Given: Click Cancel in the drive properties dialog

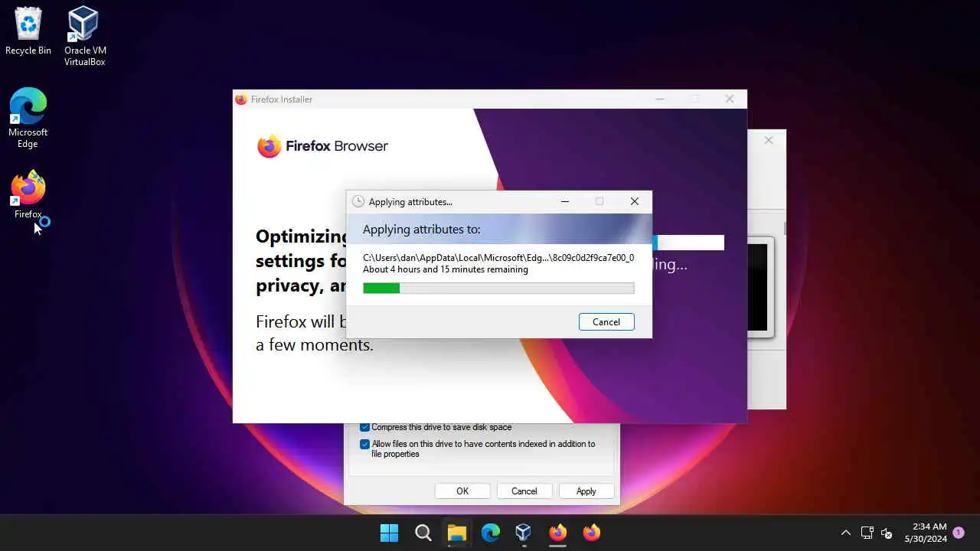Looking at the screenshot, I should 524,491.
